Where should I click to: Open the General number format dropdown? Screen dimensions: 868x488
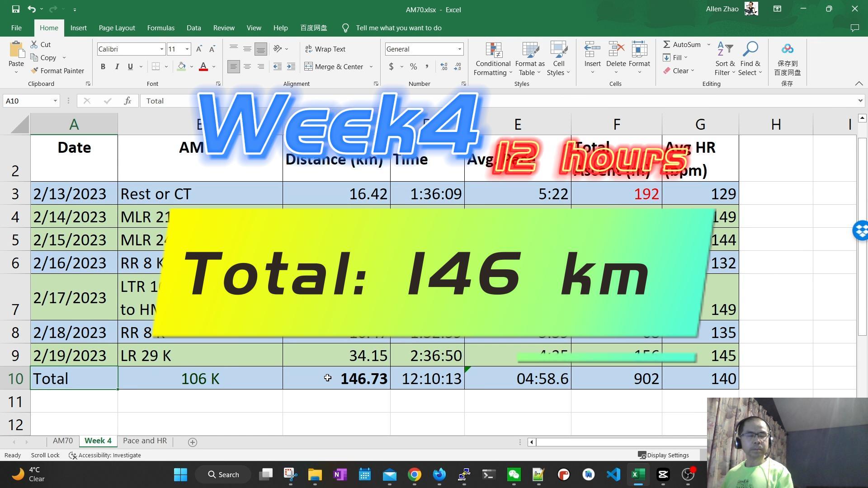pyautogui.click(x=459, y=49)
